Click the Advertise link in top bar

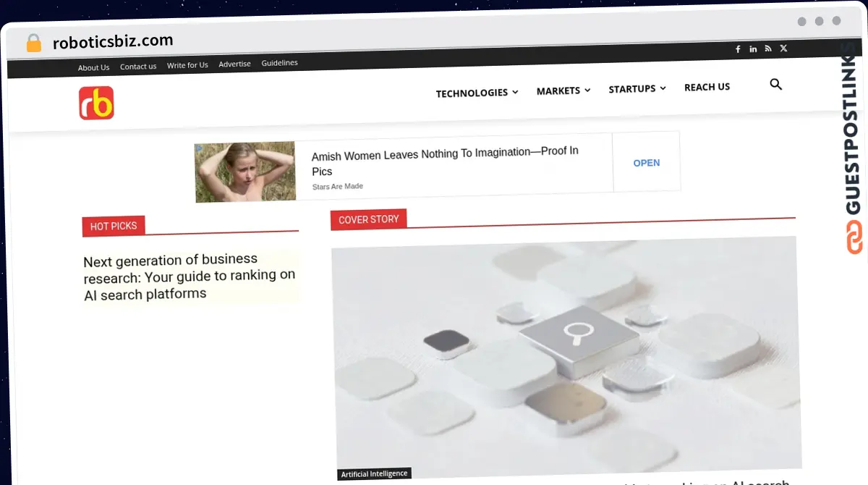click(234, 64)
